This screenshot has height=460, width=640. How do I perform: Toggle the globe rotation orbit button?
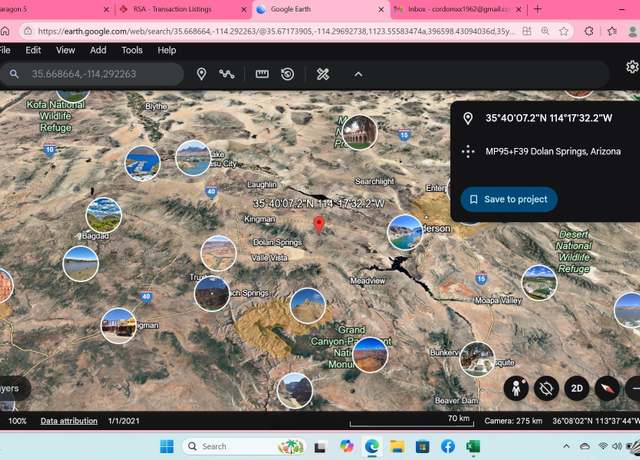546,388
